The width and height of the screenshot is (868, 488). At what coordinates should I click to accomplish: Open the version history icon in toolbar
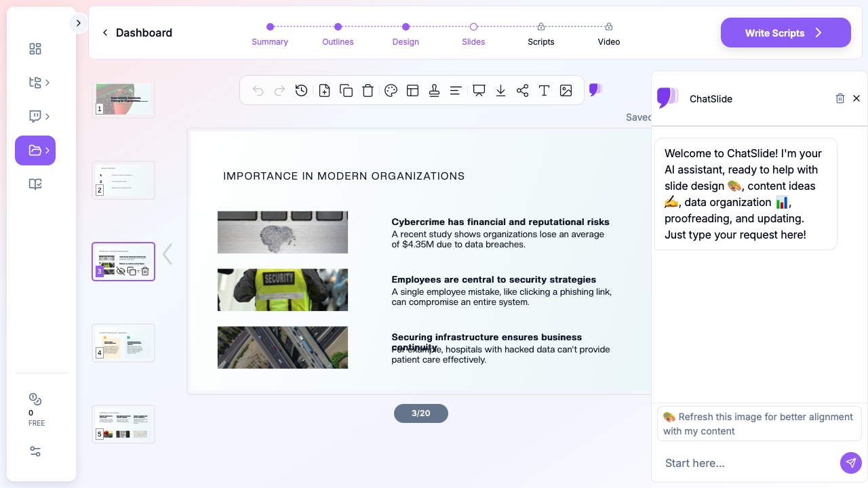(x=302, y=91)
